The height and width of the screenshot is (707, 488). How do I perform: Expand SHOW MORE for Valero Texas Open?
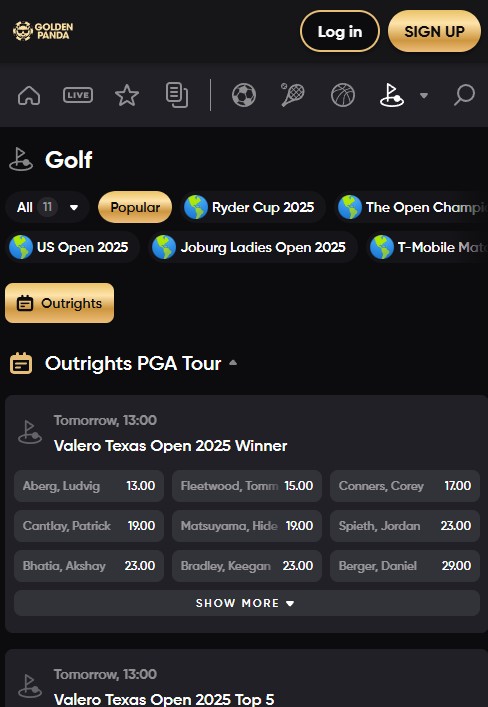click(x=247, y=603)
